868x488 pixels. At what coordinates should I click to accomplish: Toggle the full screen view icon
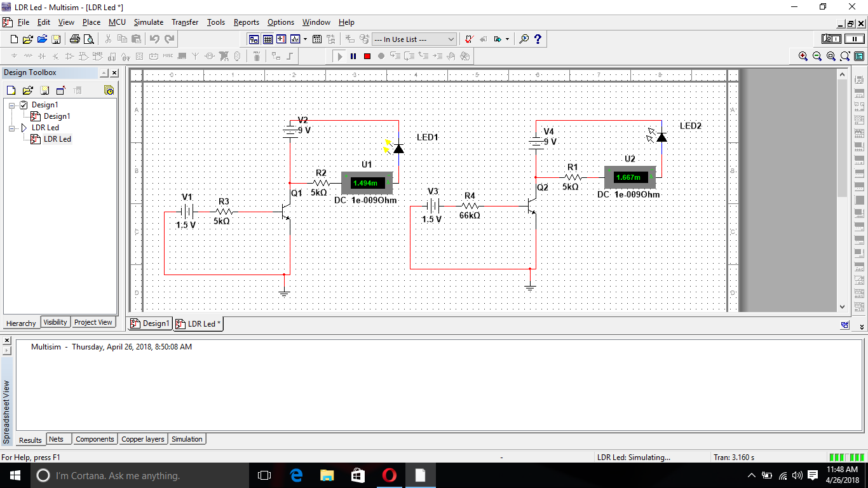pos(859,56)
